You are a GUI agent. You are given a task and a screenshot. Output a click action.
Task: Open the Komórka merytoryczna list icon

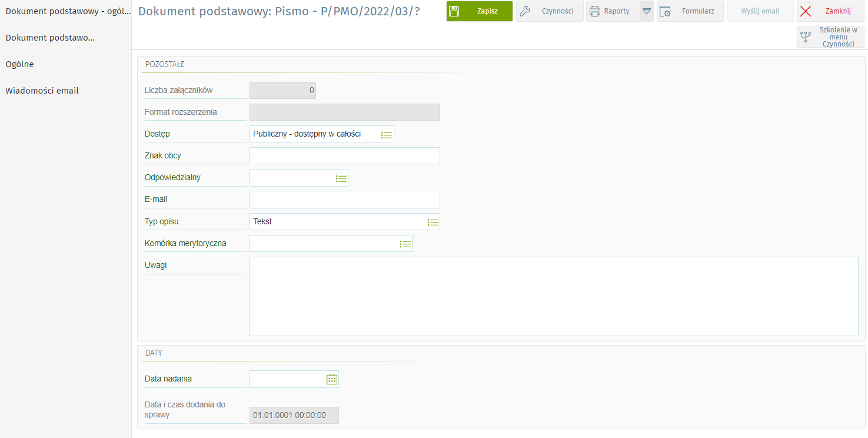point(405,244)
